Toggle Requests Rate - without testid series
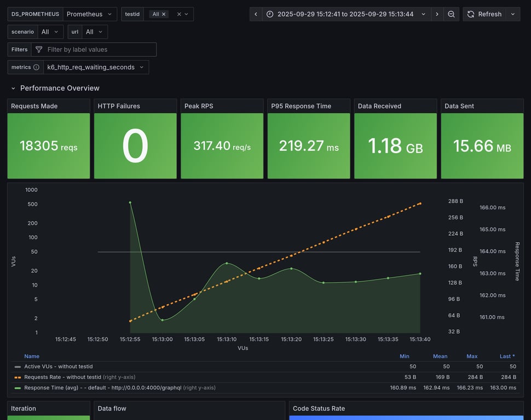Screen dimensions: 531x420 coord(62,377)
